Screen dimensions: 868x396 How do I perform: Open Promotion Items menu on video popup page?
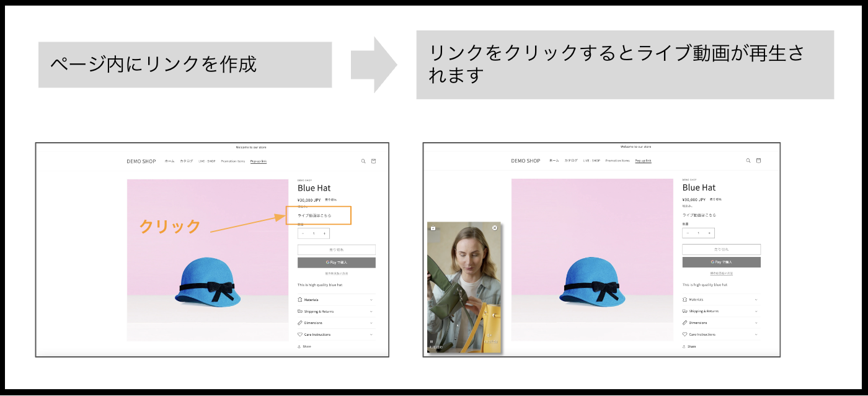click(618, 161)
